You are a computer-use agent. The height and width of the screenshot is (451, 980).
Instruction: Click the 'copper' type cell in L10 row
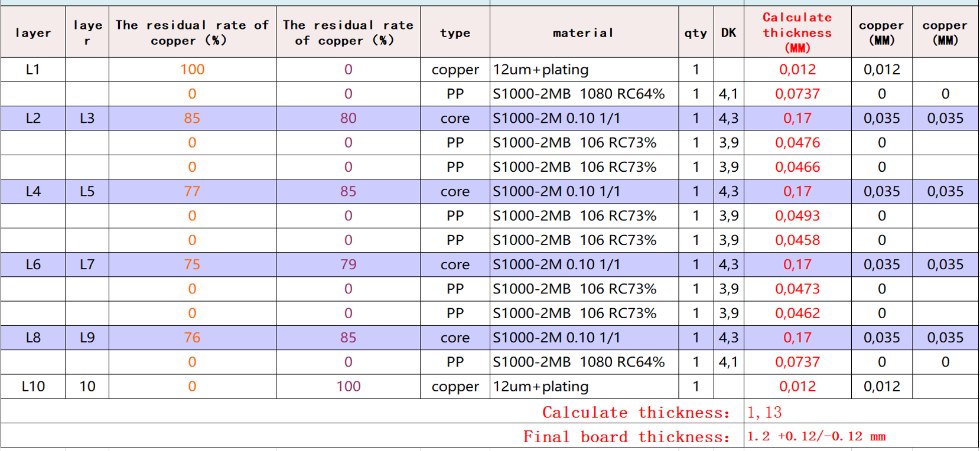[455, 387]
